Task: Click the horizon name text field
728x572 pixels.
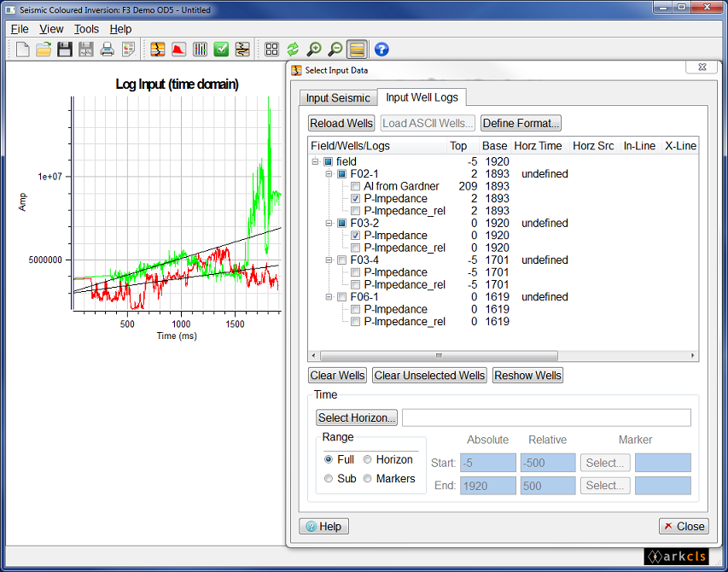Action: (x=546, y=417)
